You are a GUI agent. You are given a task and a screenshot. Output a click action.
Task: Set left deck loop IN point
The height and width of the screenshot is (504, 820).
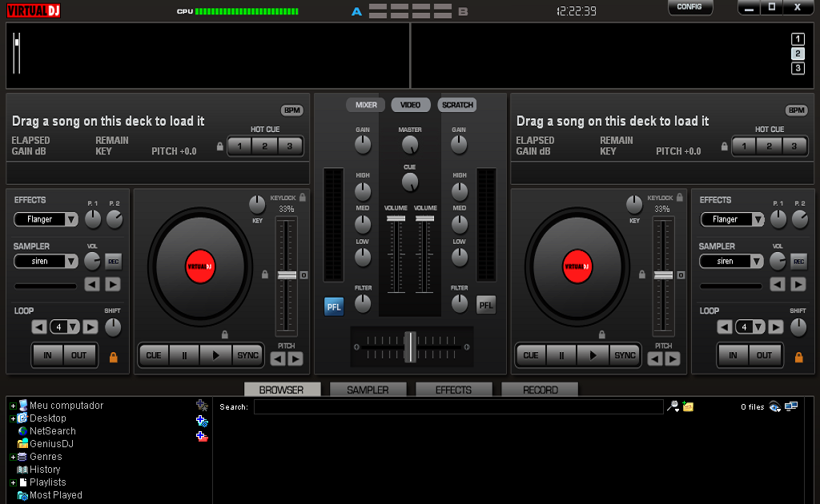(47, 356)
